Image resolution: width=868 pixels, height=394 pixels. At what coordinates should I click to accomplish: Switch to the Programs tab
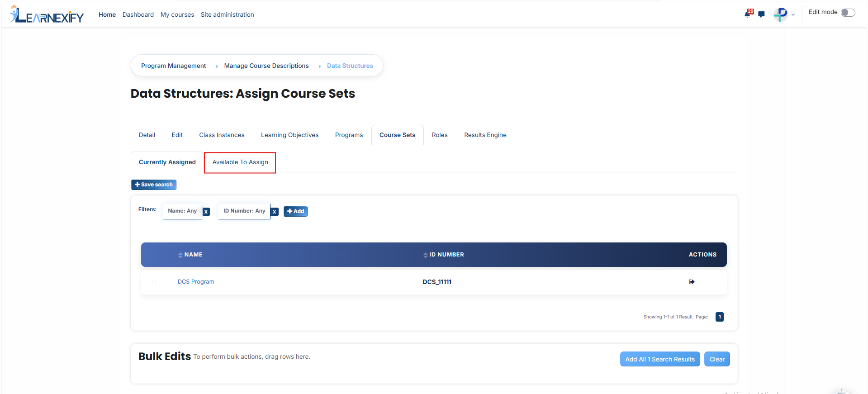click(x=349, y=135)
